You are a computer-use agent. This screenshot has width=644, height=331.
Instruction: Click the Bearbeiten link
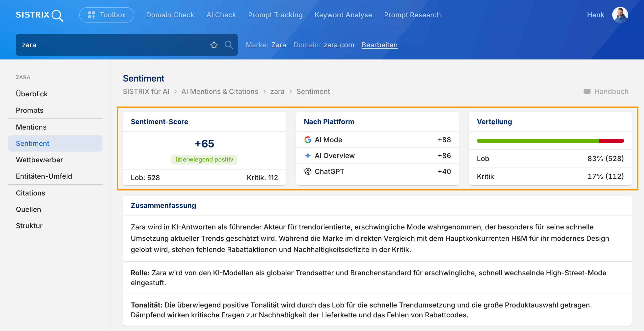379,45
